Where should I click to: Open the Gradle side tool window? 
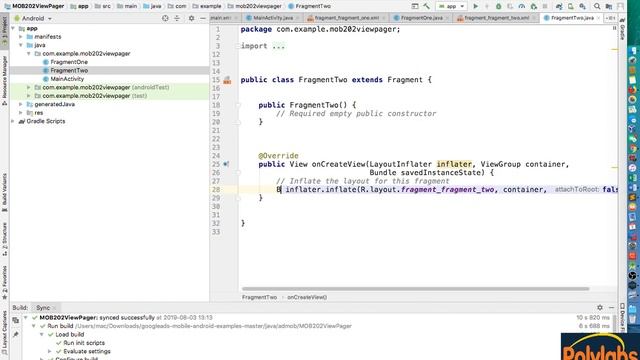622,29
